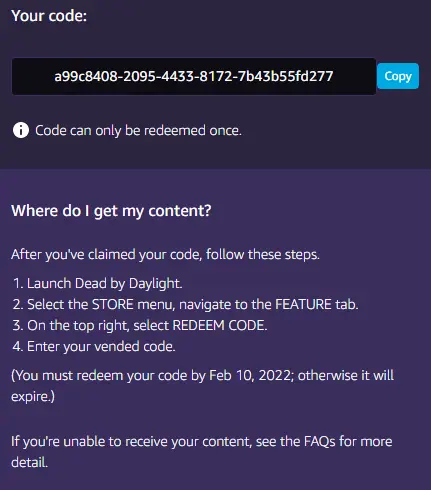431x490 pixels.
Task: Click the info circle icon
Action: [x=21, y=130]
